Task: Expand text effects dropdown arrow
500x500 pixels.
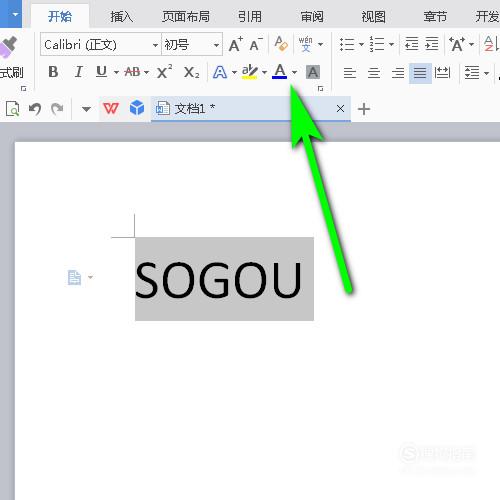Action: click(234, 72)
